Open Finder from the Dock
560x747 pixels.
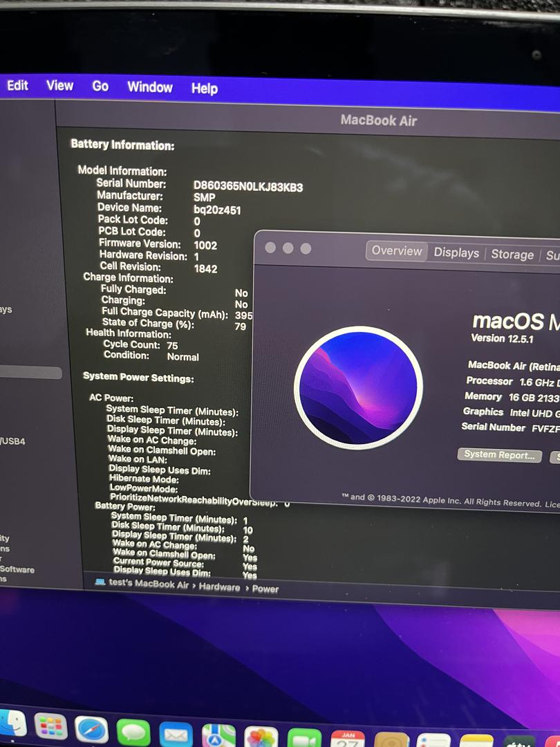point(12,724)
